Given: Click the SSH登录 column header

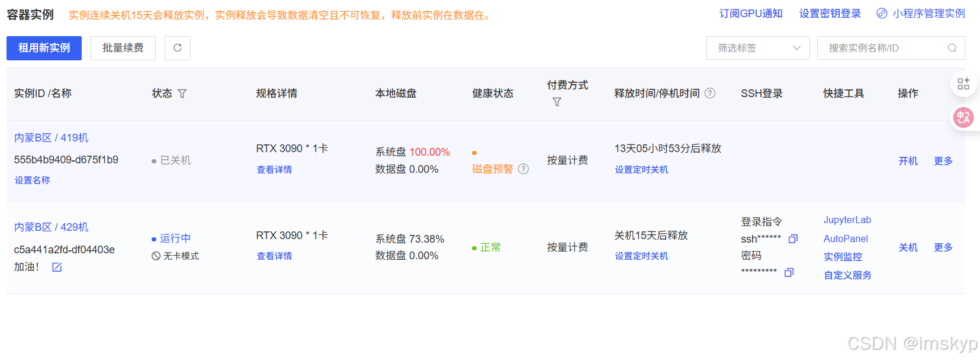Looking at the screenshot, I should [x=761, y=94].
